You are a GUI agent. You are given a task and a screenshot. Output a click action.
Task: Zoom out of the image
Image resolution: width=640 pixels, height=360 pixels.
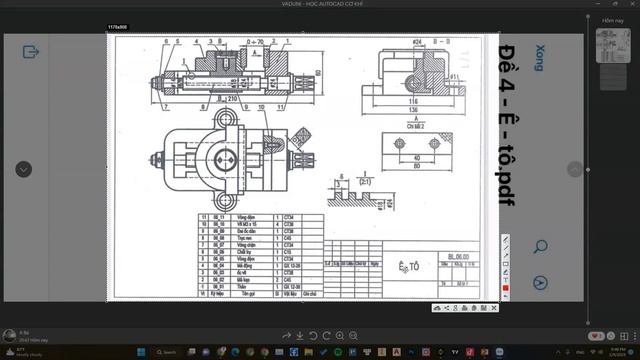[353, 336]
